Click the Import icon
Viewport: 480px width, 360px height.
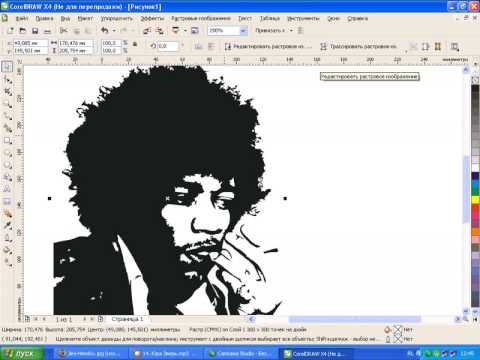[147, 31]
